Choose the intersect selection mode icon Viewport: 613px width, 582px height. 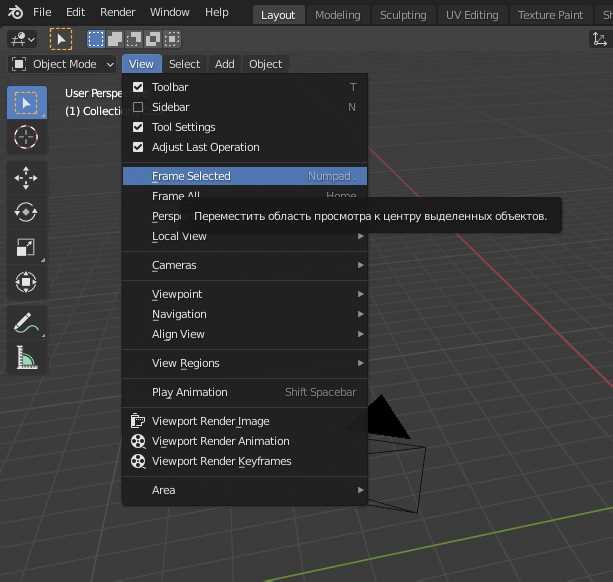pos(172,39)
